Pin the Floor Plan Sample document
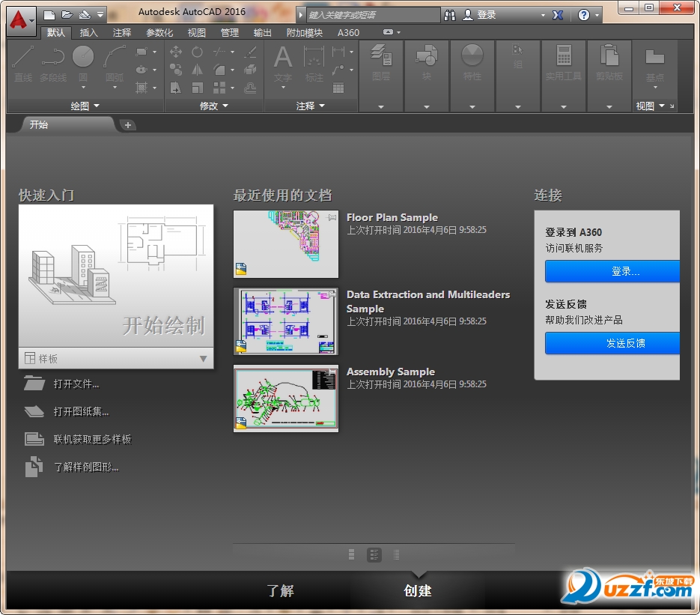 tap(332, 217)
